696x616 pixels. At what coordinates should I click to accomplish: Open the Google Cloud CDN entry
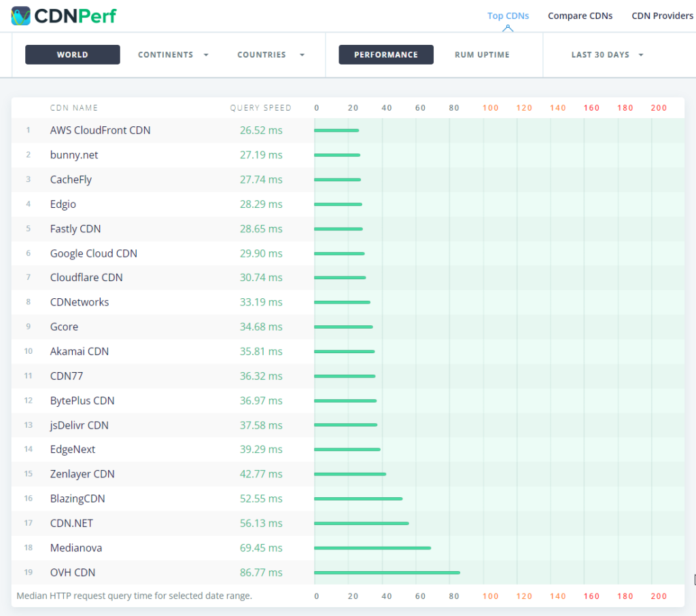[93, 253]
